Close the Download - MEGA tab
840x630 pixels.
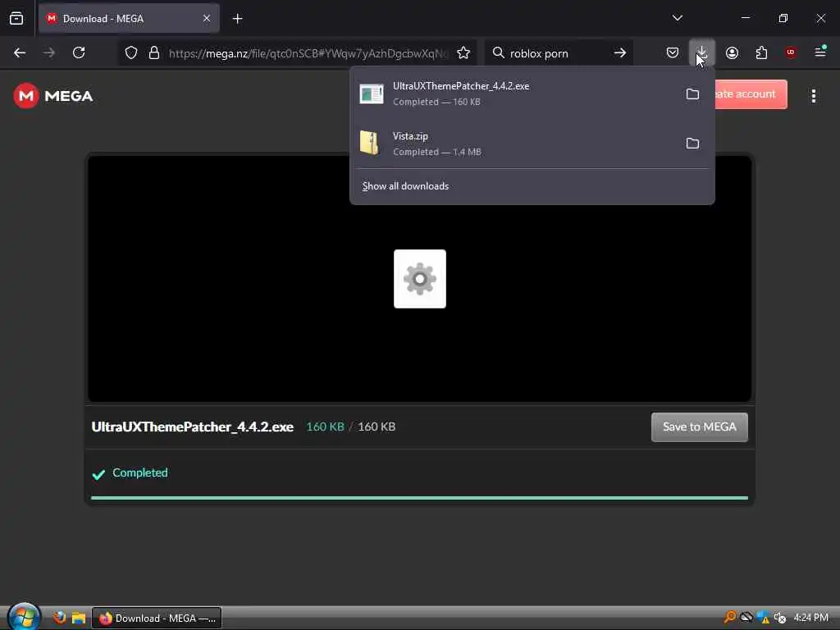click(x=206, y=19)
